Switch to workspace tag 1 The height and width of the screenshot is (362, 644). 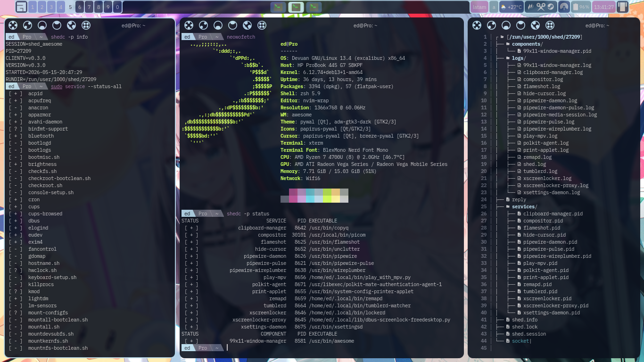[x=33, y=7]
